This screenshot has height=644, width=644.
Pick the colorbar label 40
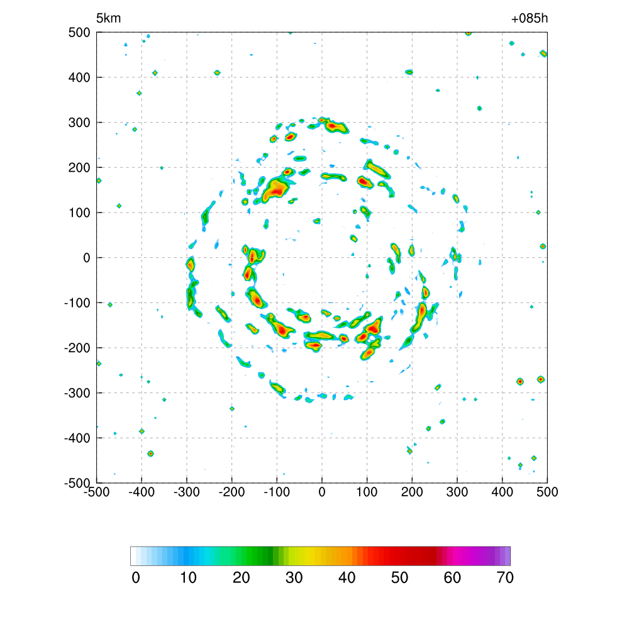(x=347, y=578)
